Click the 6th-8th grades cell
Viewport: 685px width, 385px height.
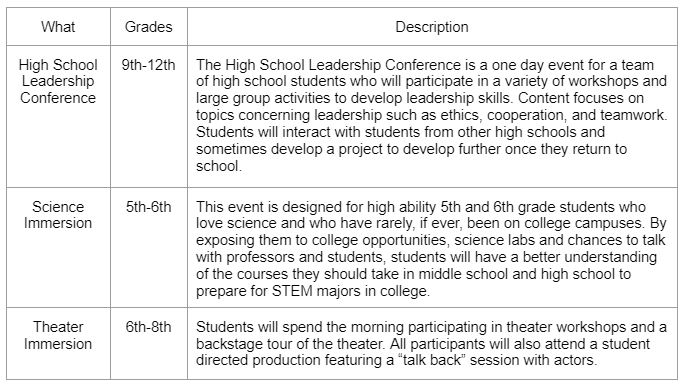point(149,327)
